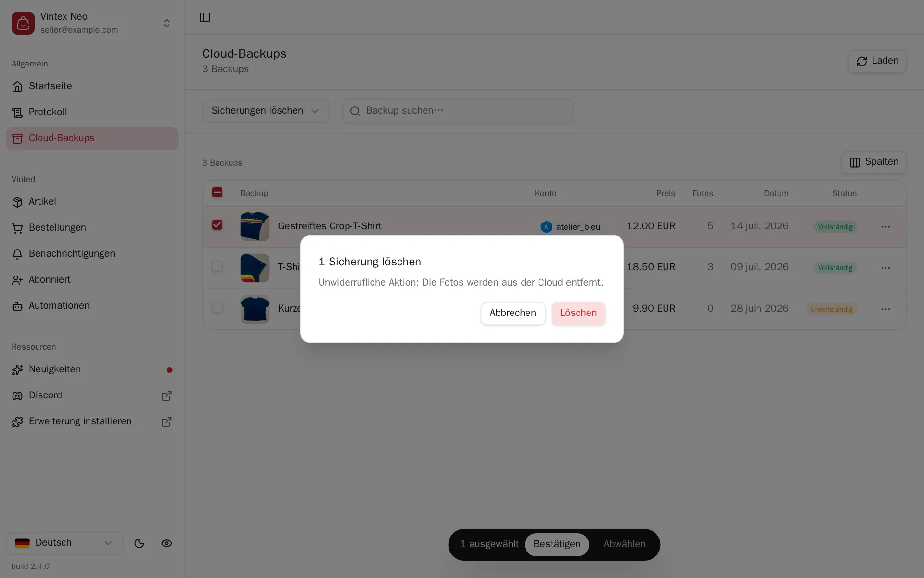Click the Discord gamepad icon
The image size is (924, 578).
(x=17, y=396)
